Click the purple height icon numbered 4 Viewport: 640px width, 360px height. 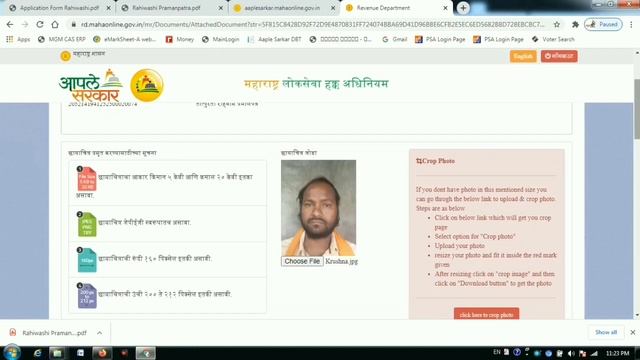[87, 296]
